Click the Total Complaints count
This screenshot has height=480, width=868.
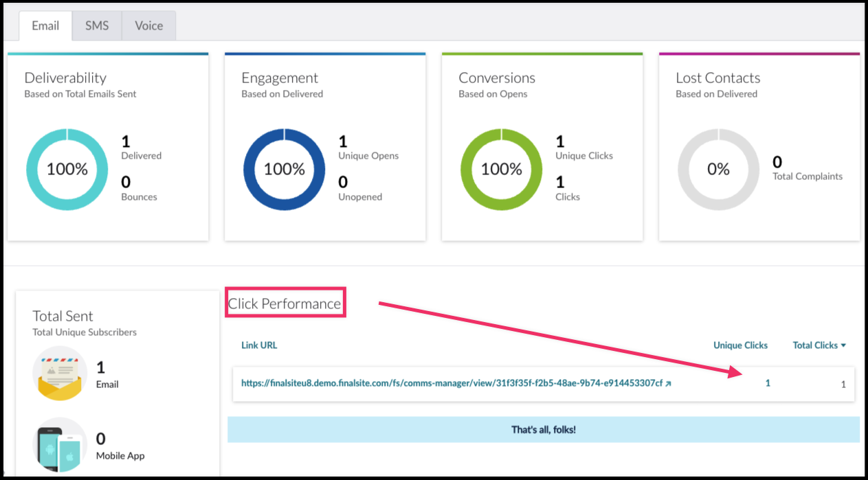coord(777,163)
